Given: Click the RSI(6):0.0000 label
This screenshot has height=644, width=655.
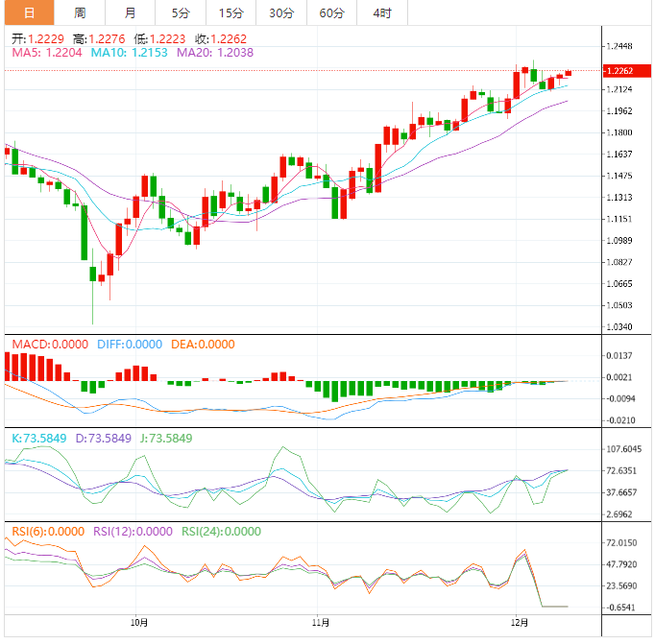Looking at the screenshot, I should [x=48, y=532].
